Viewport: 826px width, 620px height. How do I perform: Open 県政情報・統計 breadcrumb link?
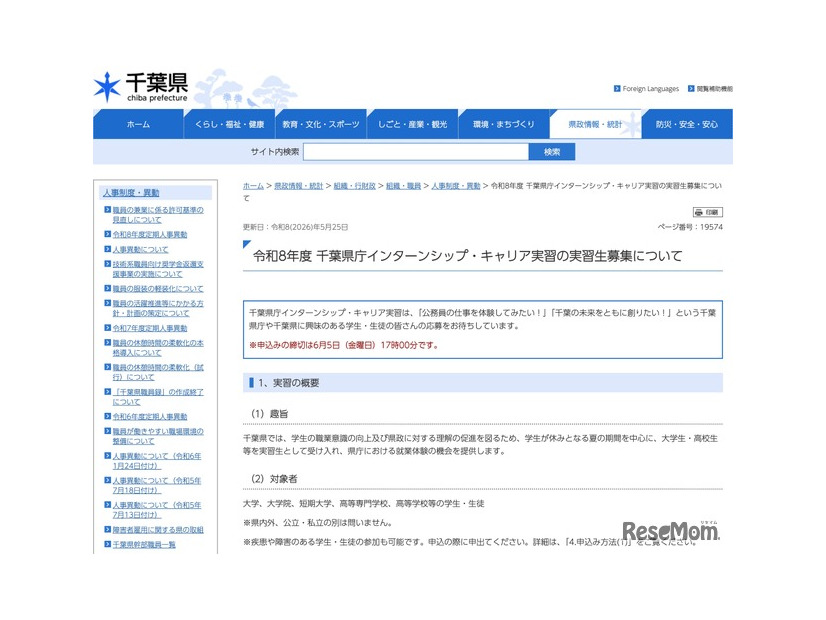pos(299,186)
